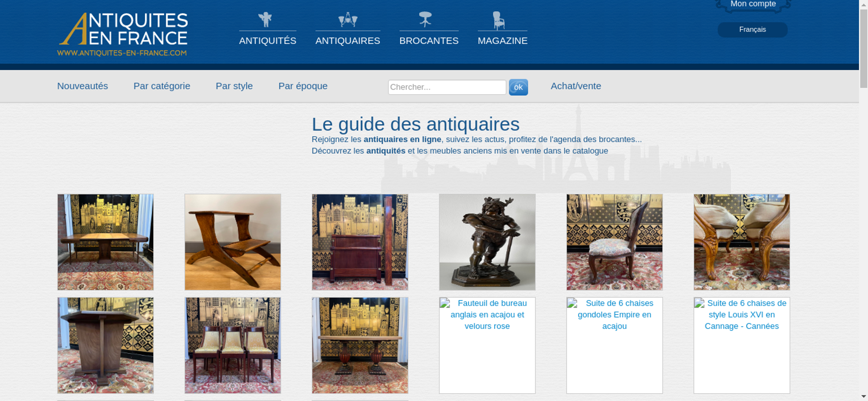Open Suite de 6 chaises Louis XVI link
This screenshot has width=868, height=401.
click(741, 315)
